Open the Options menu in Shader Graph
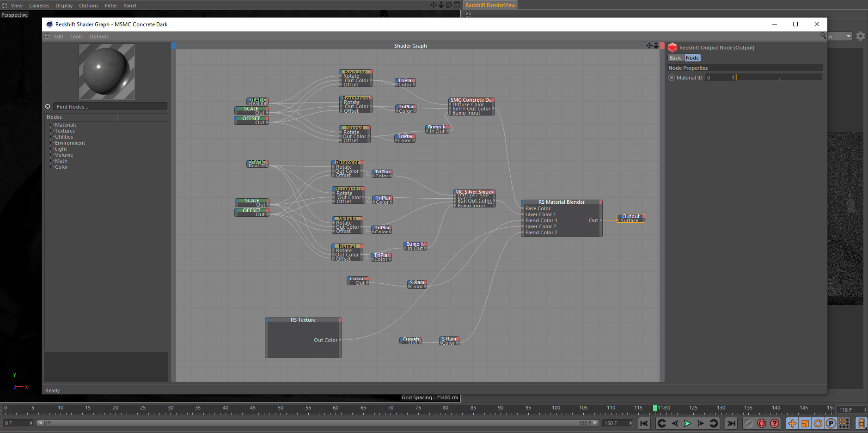 [x=99, y=37]
